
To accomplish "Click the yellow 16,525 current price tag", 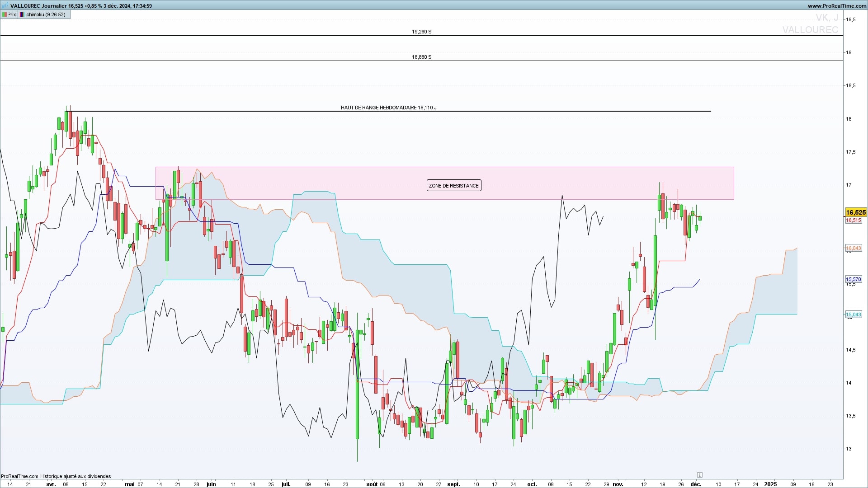I will coord(855,212).
